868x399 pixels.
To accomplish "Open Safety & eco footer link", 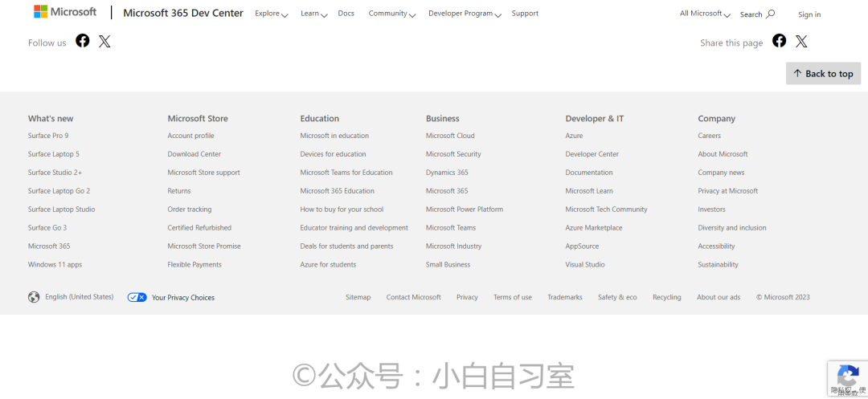I will coord(617,297).
